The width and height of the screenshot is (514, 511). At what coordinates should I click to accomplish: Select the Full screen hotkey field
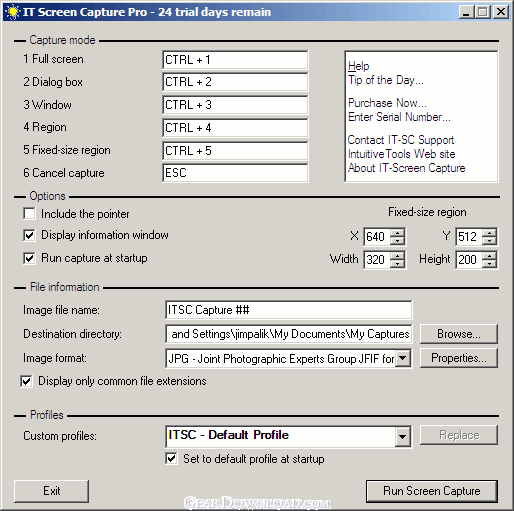coord(235,60)
